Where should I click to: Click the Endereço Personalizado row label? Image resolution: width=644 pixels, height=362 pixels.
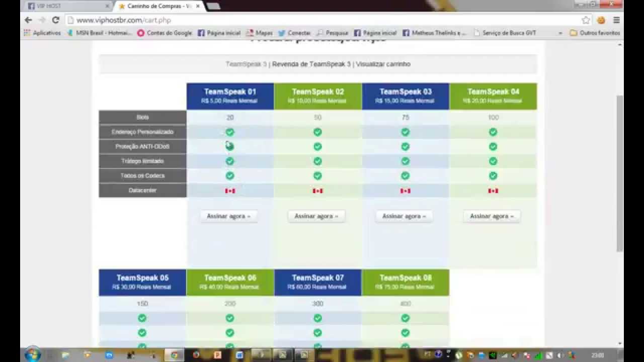pos(142,132)
